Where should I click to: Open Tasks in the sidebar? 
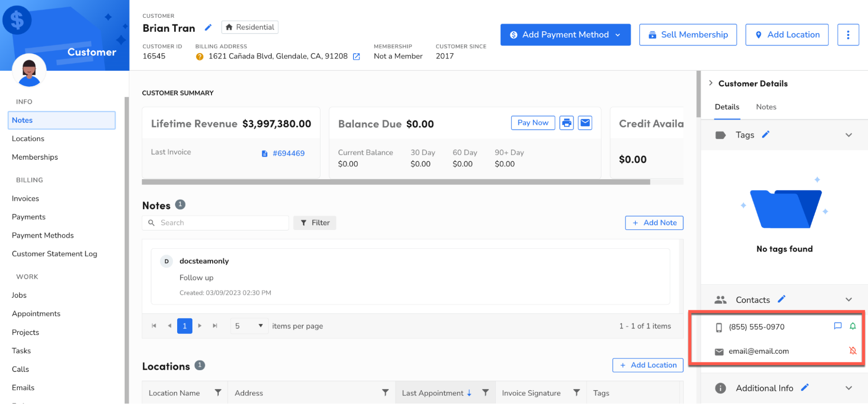pyautogui.click(x=21, y=351)
